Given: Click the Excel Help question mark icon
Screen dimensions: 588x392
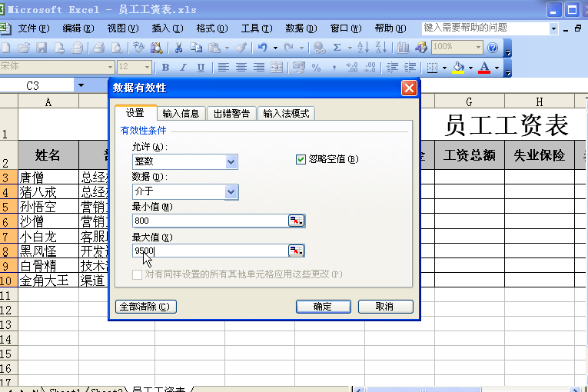Looking at the screenshot, I should pos(493,48).
